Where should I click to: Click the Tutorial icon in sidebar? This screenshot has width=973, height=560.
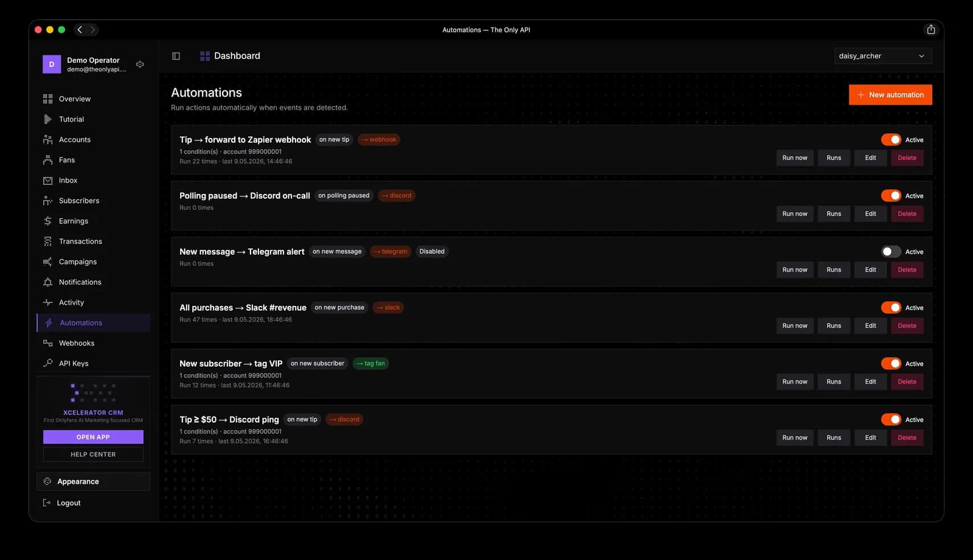pyautogui.click(x=47, y=119)
